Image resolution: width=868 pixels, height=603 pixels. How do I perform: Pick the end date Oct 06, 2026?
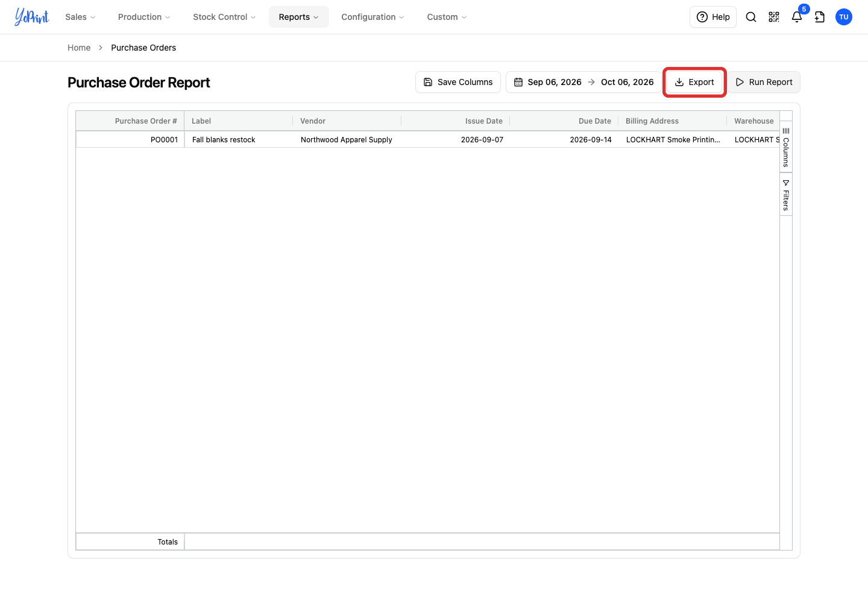click(x=627, y=82)
